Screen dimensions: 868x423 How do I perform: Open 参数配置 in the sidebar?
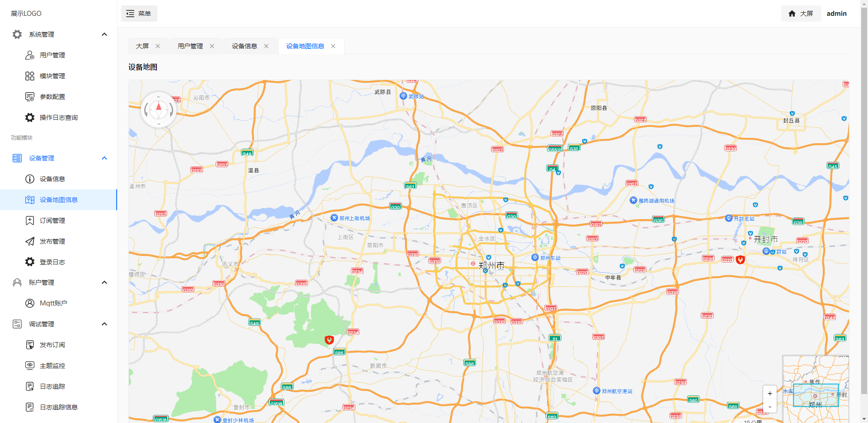click(x=52, y=97)
